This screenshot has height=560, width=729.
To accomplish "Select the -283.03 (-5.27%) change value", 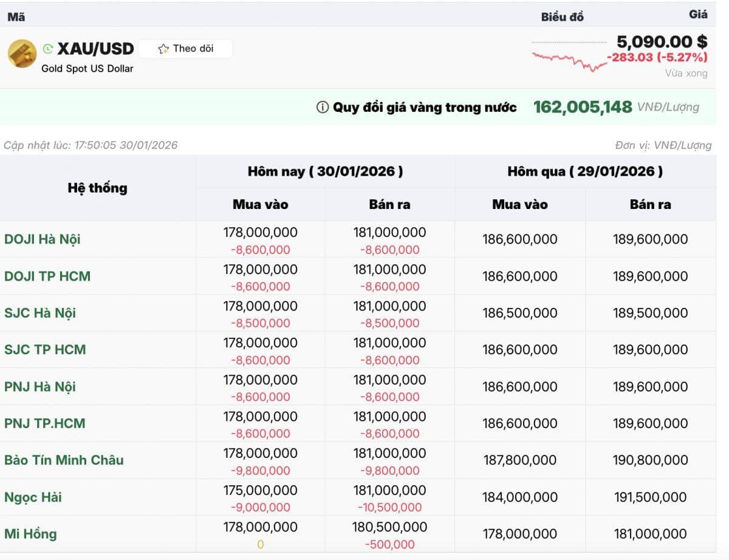I will [657, 58].
